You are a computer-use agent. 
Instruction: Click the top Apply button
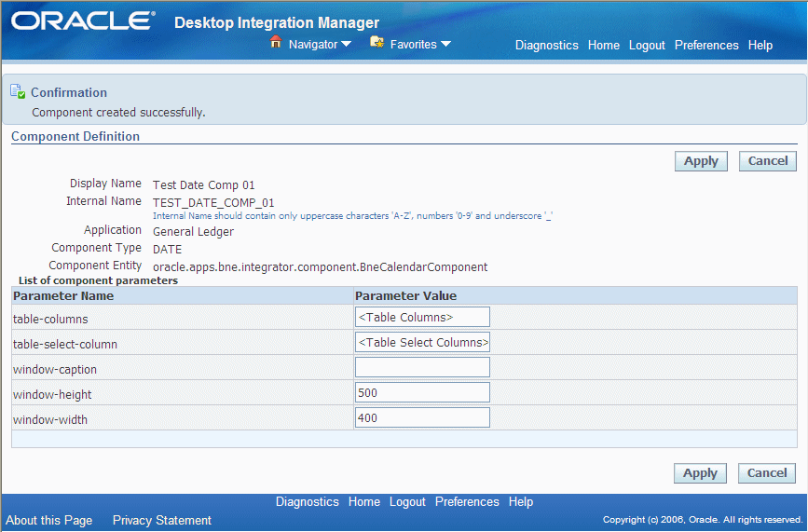[701, 161]
